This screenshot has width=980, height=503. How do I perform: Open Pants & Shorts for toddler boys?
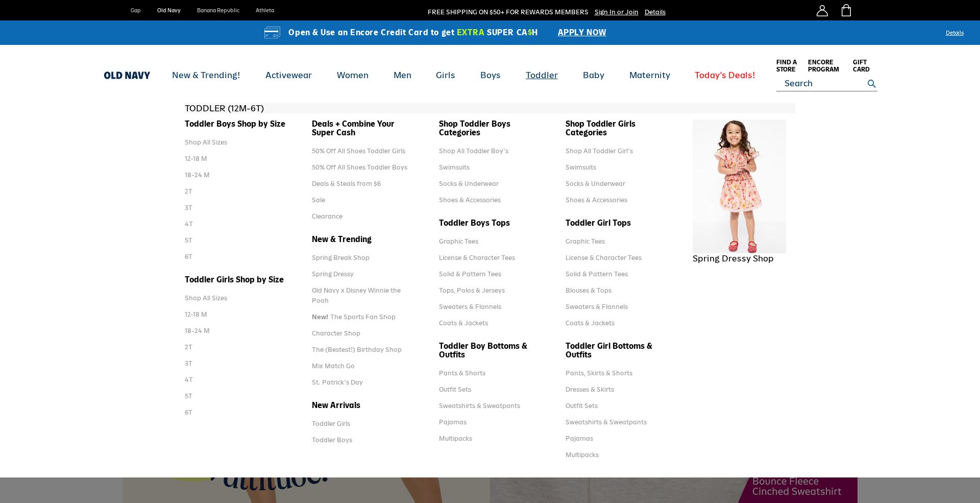[x=462, y=373]
